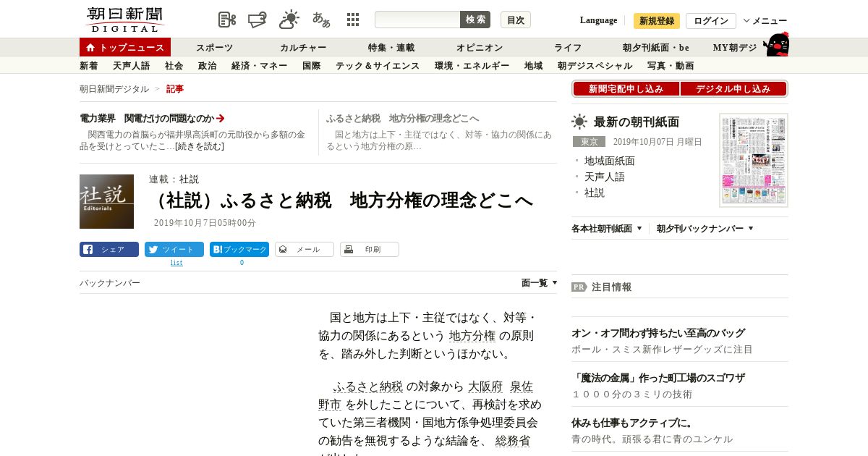Open the tweet list link
This screenshot has width=868, height=456.
tap(176, 263)
